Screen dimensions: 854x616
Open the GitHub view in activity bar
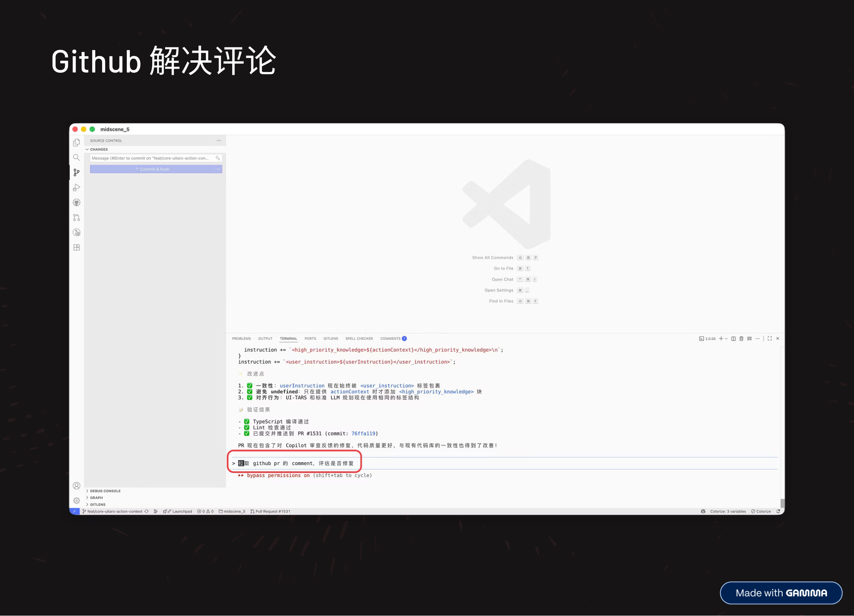(x=77, y=203)
